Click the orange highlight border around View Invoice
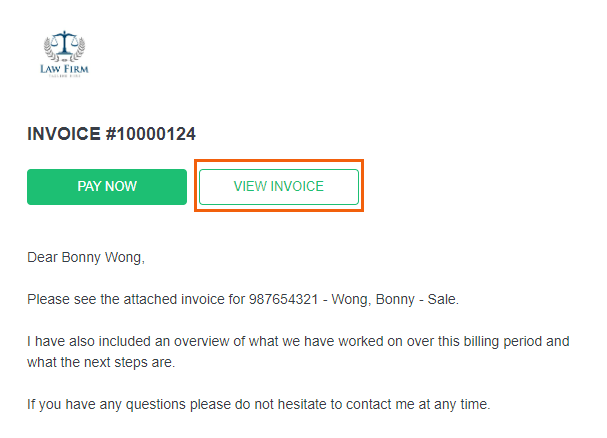 [x=279, y=161]
